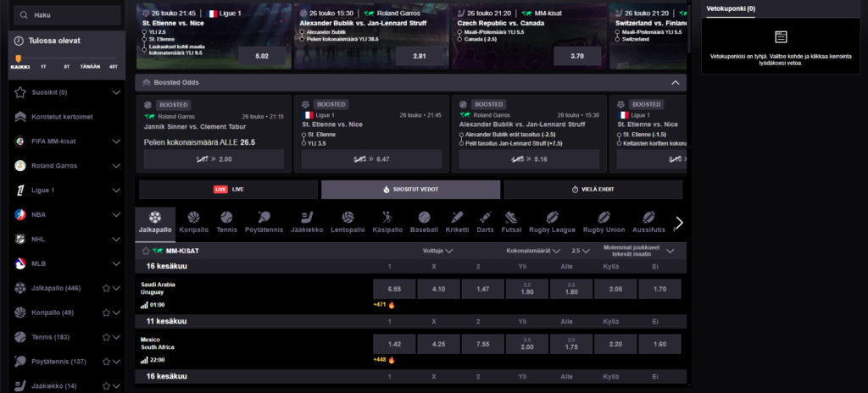868x393 pixels.
Task: Favorite Tennis with its sidebar star
Action: (x=106, y=337)
